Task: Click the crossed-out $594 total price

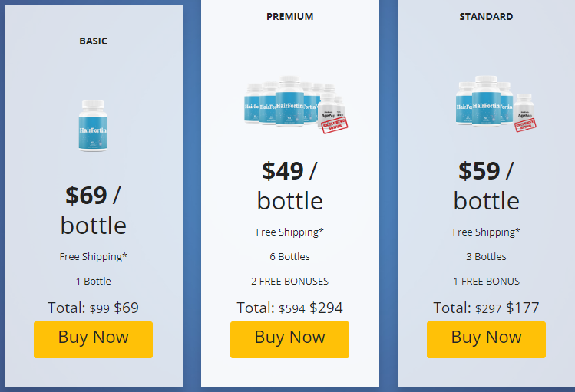Action: (x=291, y=308)
